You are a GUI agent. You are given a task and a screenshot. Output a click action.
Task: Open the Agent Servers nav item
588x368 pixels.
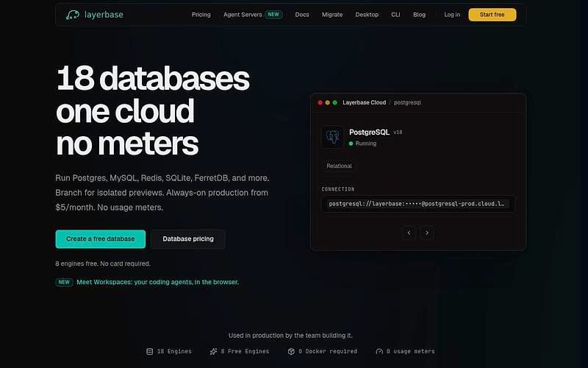(x=243, y=15)
